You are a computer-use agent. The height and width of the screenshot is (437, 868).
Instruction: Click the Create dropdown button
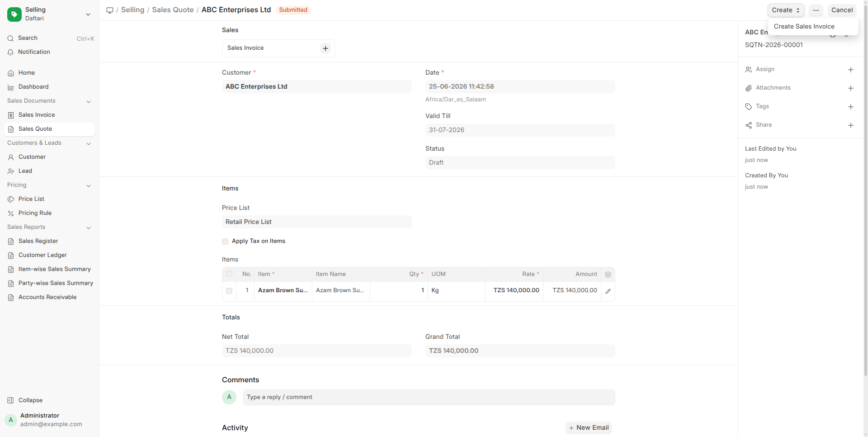click(x=786, y=10)
